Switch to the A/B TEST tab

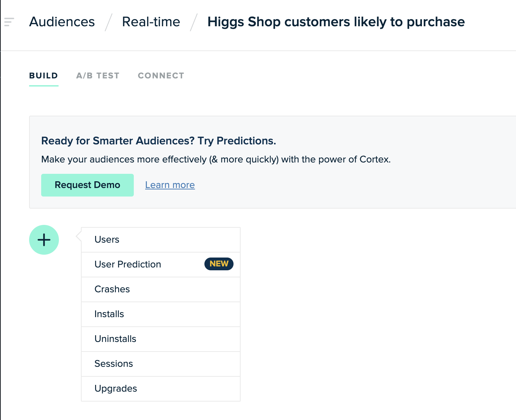(98, 76)
